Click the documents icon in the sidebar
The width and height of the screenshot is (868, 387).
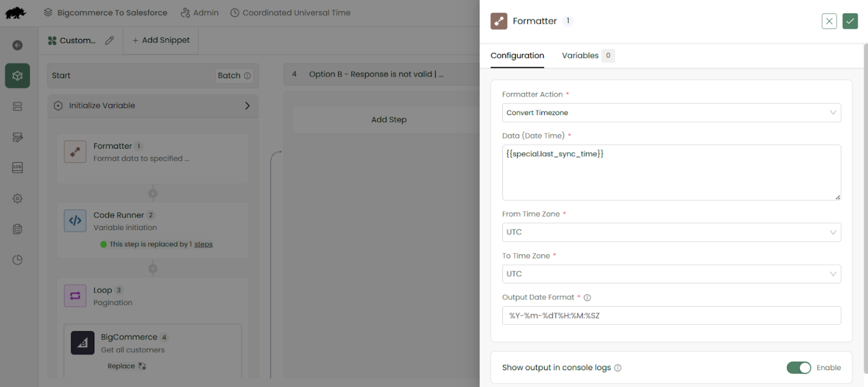point(17,229)
